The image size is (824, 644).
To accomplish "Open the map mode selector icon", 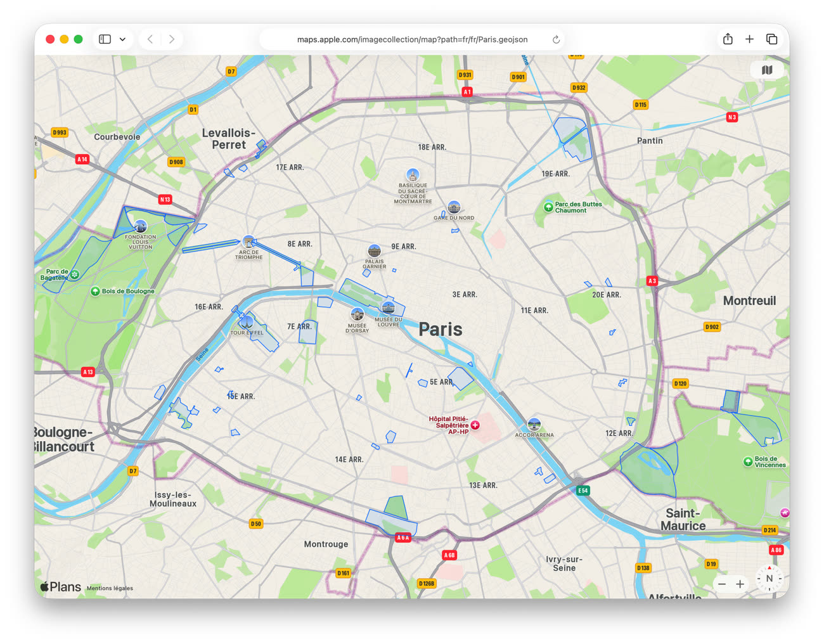I will [x=767, y=70].
